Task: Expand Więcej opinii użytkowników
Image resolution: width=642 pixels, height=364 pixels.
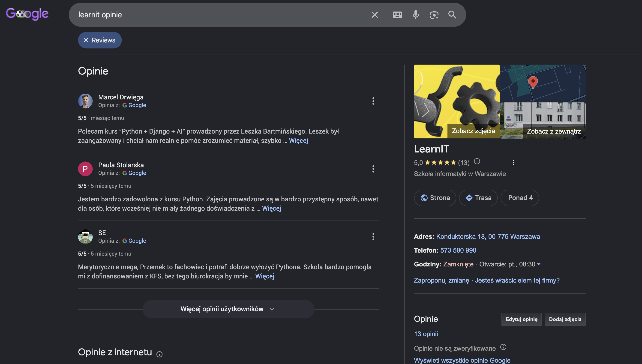Action: tap(228, 309)
